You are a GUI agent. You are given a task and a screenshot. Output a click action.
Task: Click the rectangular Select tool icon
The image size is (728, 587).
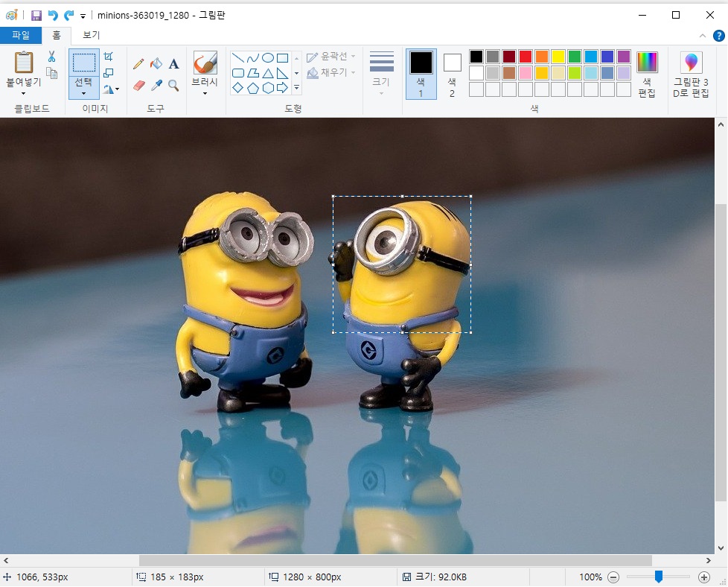pyautogui.click(x=84, y=63)
